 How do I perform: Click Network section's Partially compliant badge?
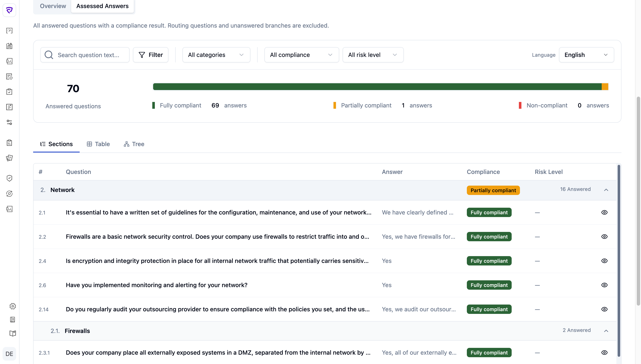click(x=493, y=190)
